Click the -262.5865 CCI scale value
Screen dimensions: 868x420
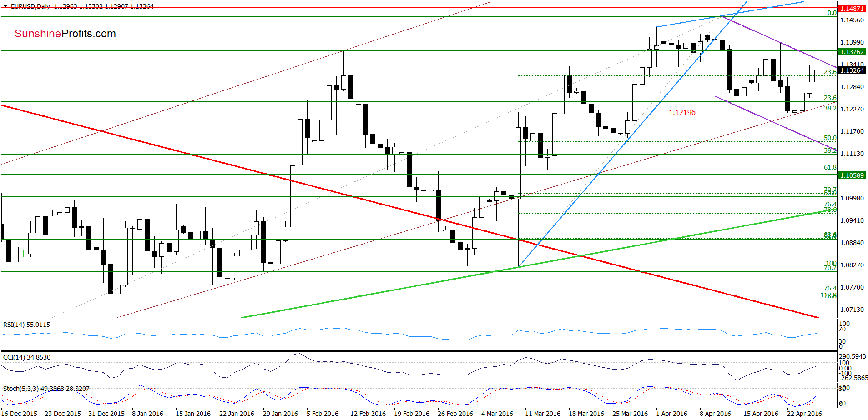[853, 378]
